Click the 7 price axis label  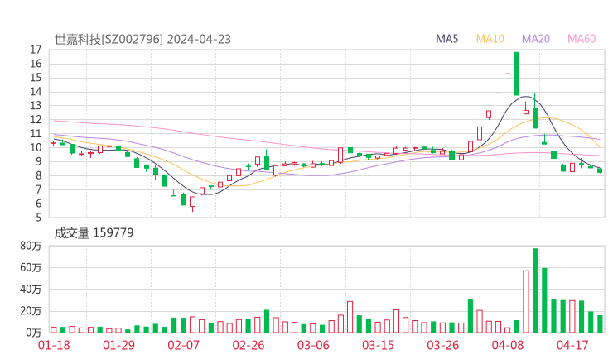(x=38, y=189)
